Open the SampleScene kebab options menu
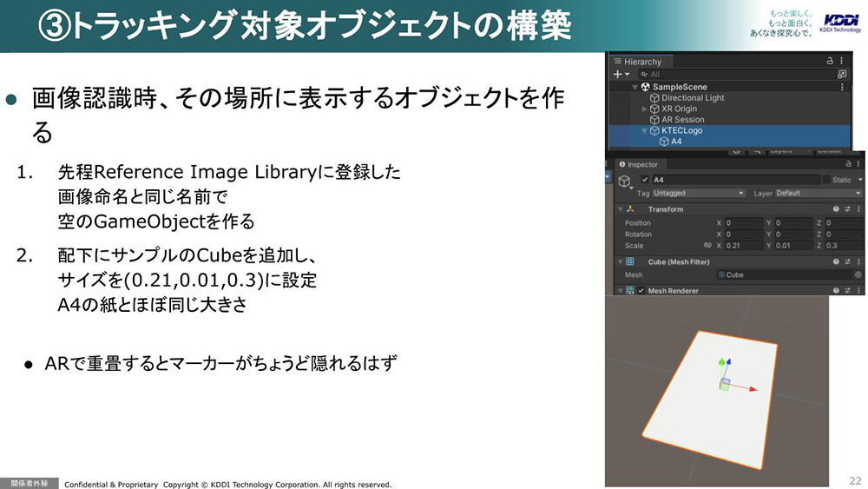The width and height of the screenshot is (868, 489). coord(842,87)
